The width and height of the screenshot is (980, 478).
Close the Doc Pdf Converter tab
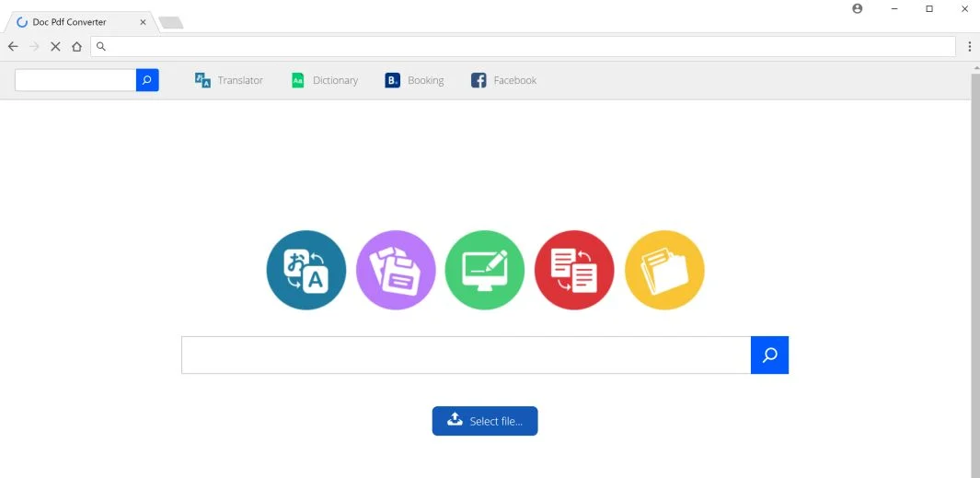tap(144, 22)
